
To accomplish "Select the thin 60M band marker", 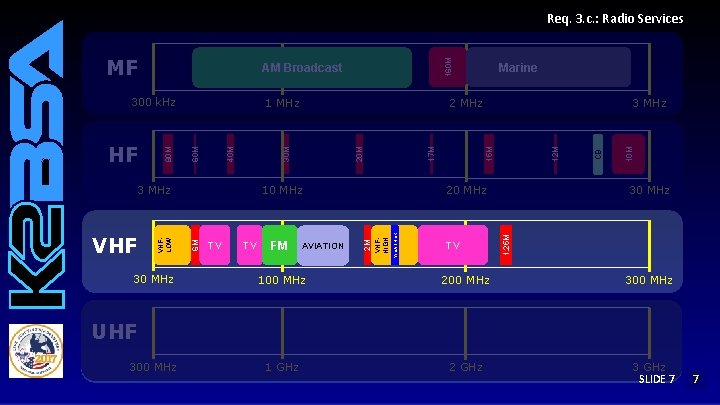I will click(x=195, y=154).
